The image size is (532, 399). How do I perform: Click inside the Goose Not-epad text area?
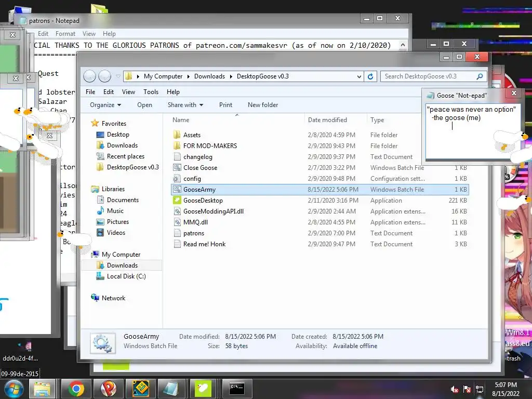pyautogui.click(x=473, y=131)
